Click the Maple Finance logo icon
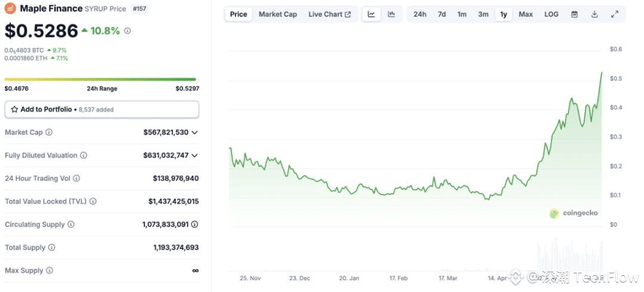644x292 pixels. (10, 8)
